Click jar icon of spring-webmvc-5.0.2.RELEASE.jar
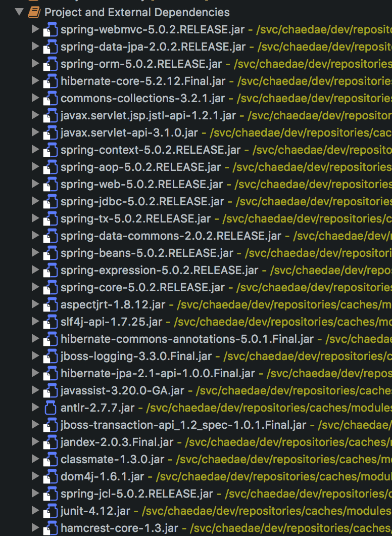Image resolution: width=392 pixels, height=536 pixels. click(x=51, y=29)
